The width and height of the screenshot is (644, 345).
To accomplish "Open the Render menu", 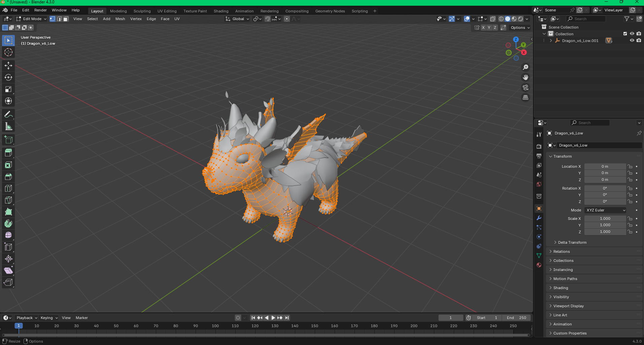I will click(40, 10).
